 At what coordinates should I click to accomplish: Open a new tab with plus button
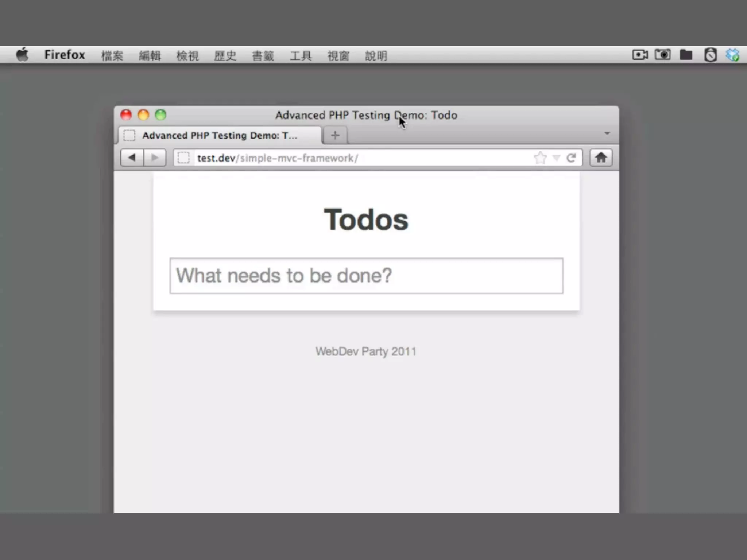coord(335,135)
